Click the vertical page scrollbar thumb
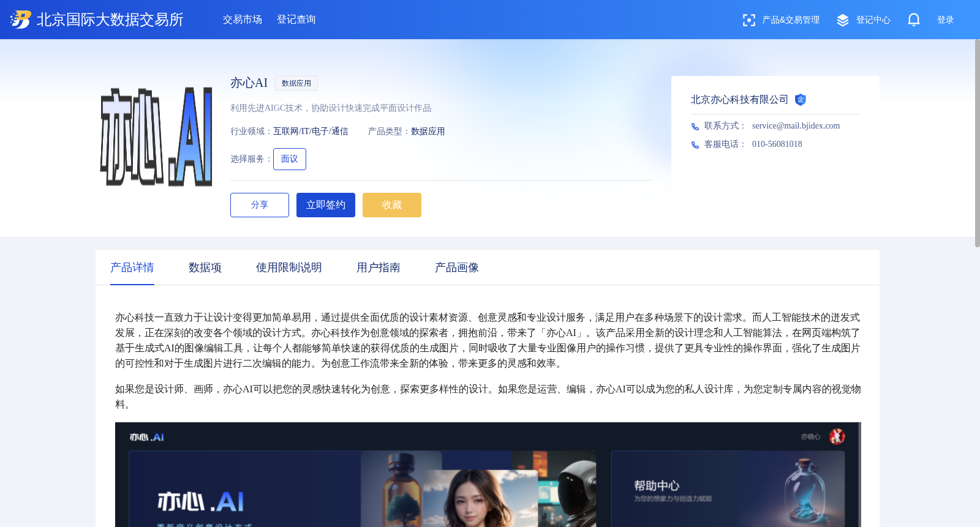980x527 pixels. tap(978, 143)
